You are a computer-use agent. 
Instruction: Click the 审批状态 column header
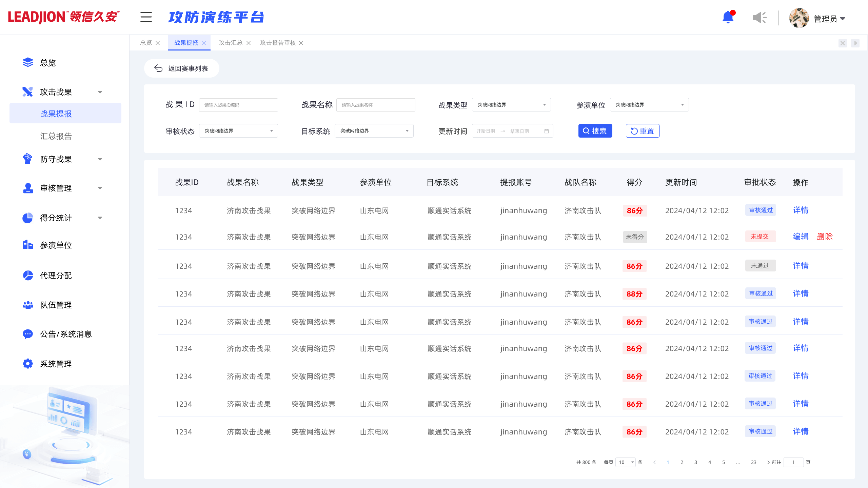760,182
